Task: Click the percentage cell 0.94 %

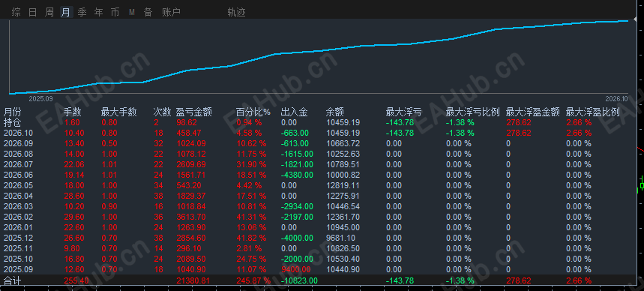Action: [x=248, y=122]
